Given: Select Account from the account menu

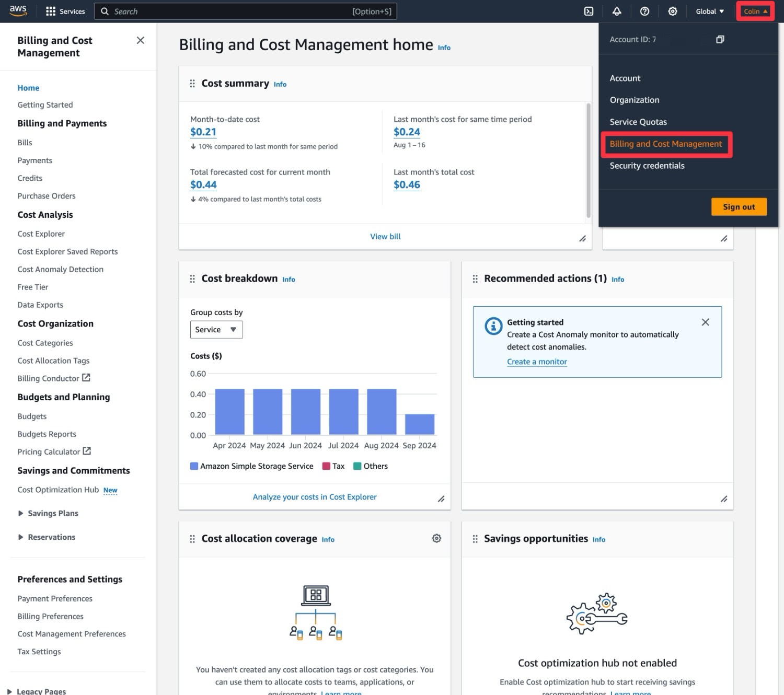Looking at the screenshot, I should pos(625,78).
